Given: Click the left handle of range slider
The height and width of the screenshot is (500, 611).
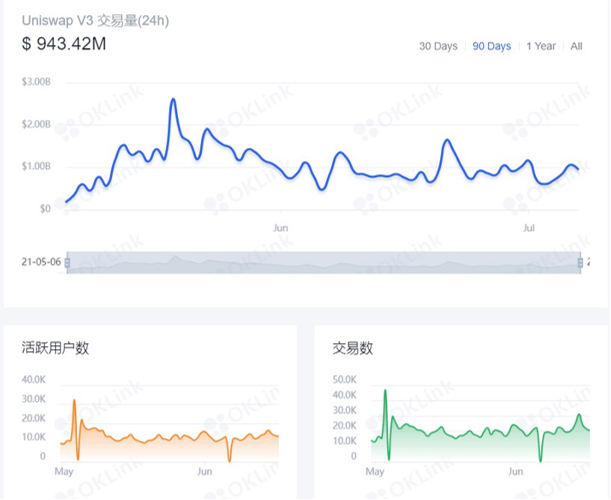Looking at the screenshot, I should (67, 262).
